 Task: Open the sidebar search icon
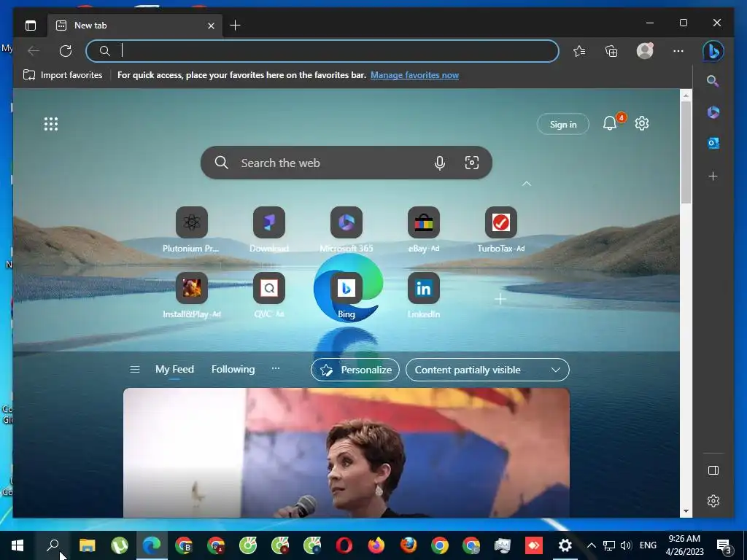click(713, 81)
